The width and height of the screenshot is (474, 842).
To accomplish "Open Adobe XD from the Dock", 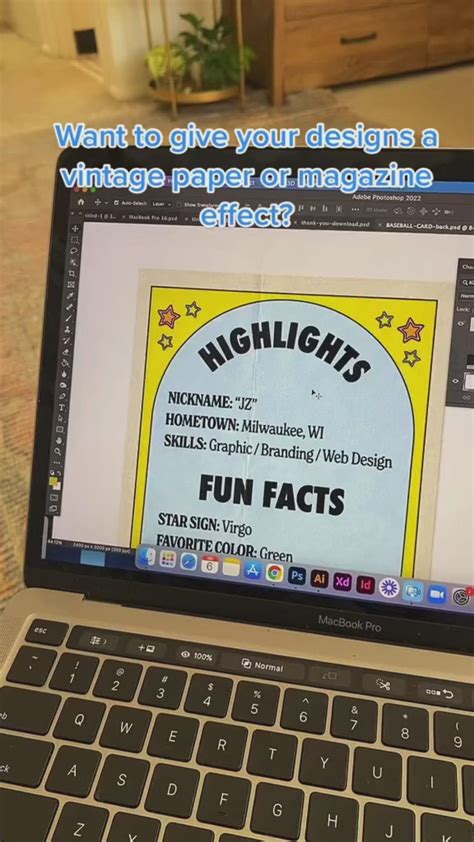I will pos(342,582).
